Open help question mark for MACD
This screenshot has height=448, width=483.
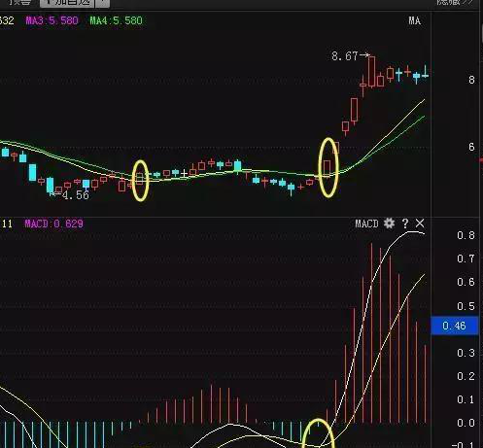point(405,224)
